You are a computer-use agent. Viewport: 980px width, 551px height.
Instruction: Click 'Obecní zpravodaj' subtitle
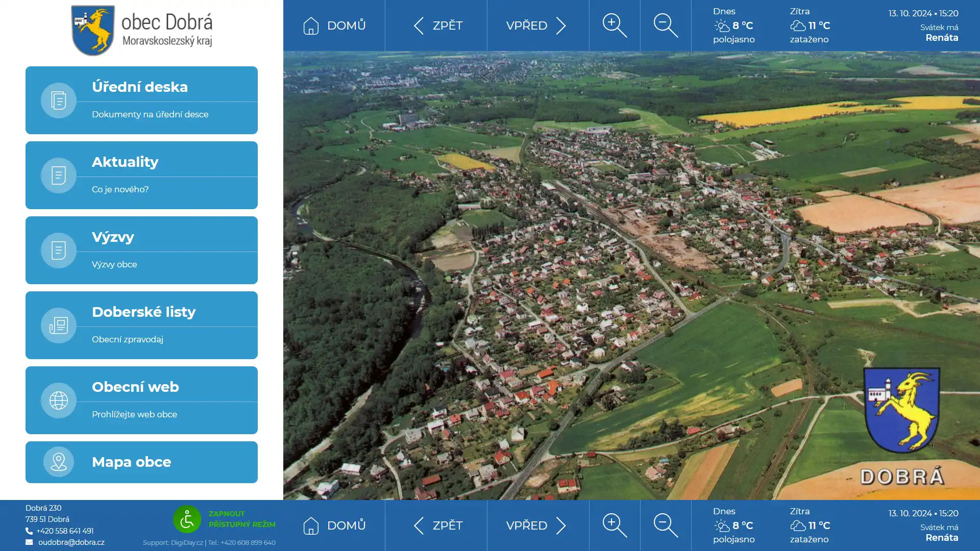128,339
